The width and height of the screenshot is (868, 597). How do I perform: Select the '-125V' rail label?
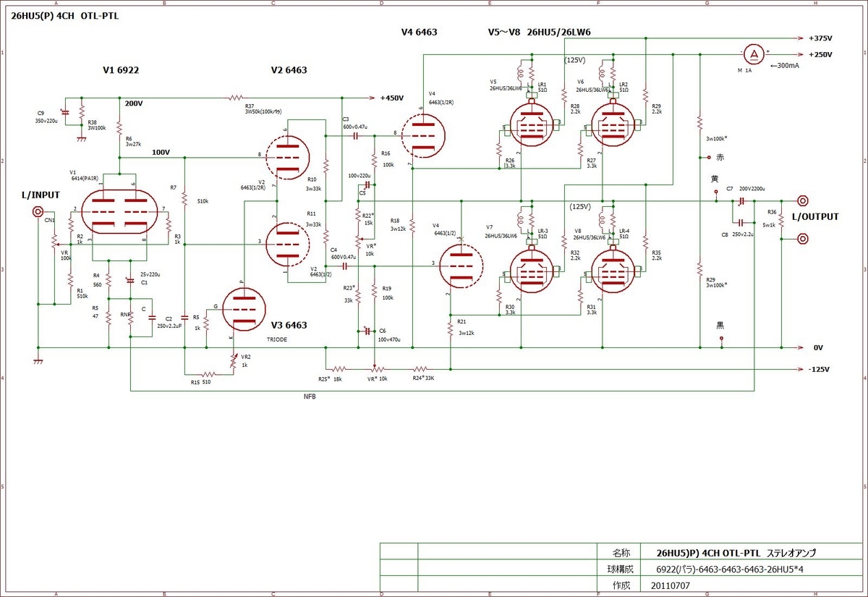pos(819,369)
